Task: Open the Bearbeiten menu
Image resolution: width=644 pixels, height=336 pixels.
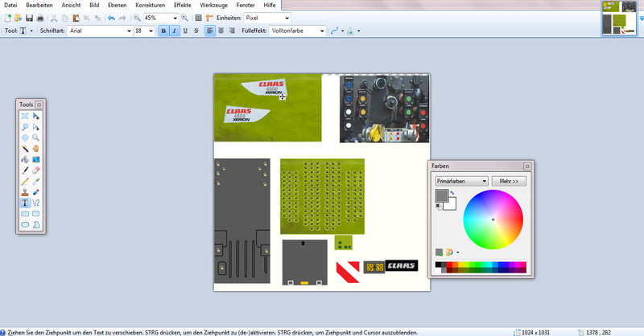Action: (39, 5)
